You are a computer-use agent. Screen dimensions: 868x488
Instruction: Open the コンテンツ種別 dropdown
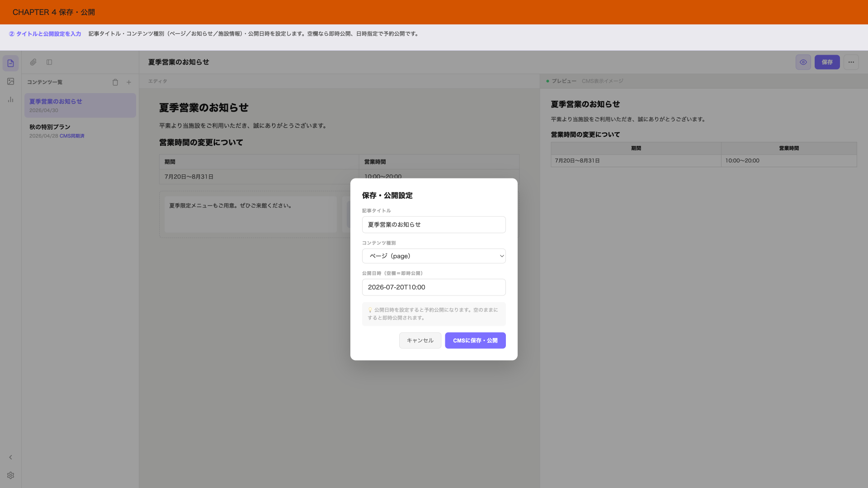(434, 256)
